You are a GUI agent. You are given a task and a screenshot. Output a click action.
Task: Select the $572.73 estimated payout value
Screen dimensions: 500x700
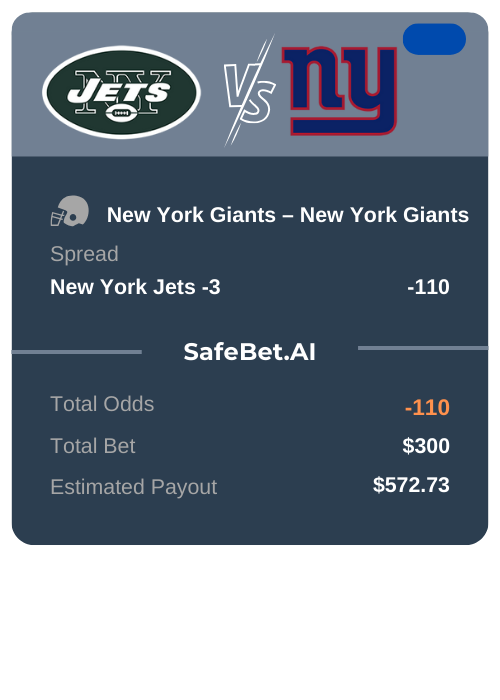tap(411, 485)
